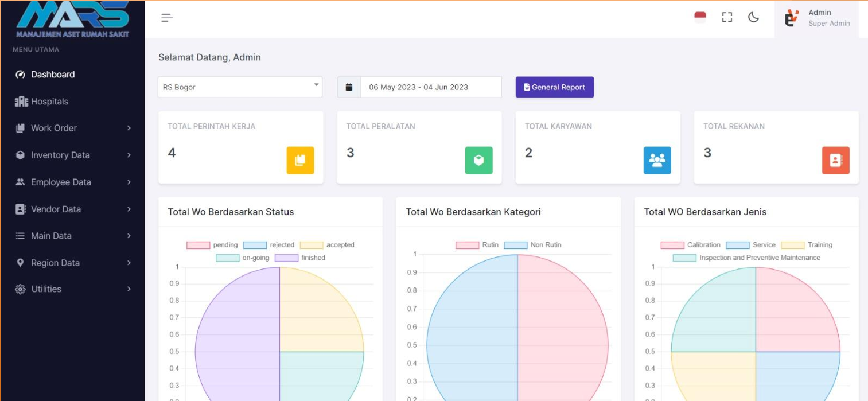Click the Inventory Data box icon

pos(21,155)
